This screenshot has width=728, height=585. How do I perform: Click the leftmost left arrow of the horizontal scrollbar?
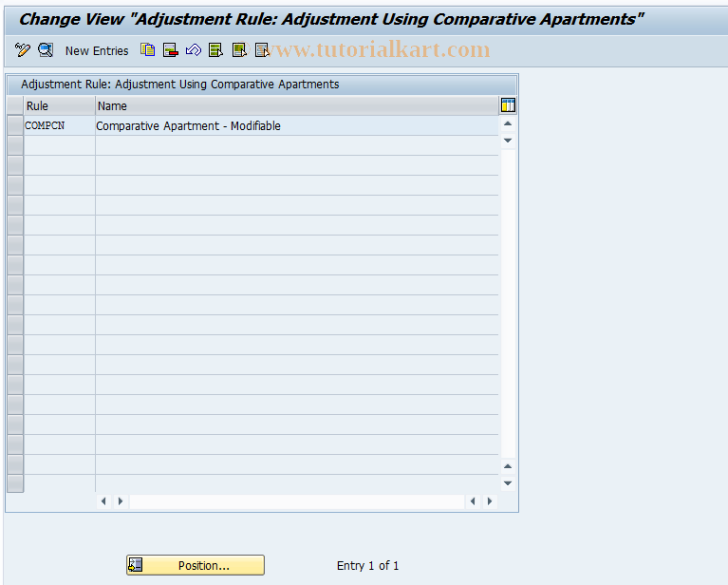pos(103,501)
